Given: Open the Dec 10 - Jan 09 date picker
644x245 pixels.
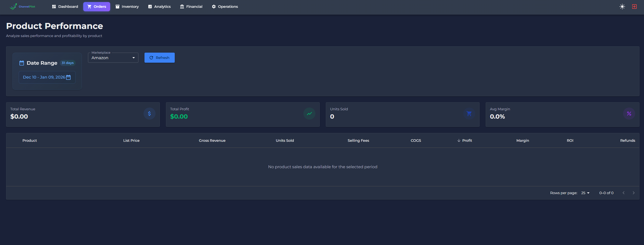Looking at the screenshot, I should [44, 77].
